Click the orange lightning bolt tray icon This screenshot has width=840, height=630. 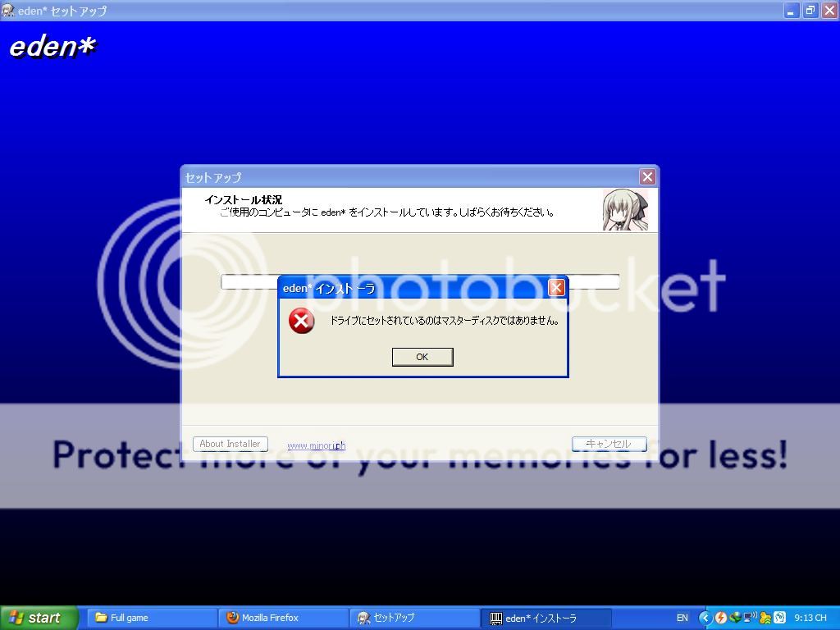720,618
